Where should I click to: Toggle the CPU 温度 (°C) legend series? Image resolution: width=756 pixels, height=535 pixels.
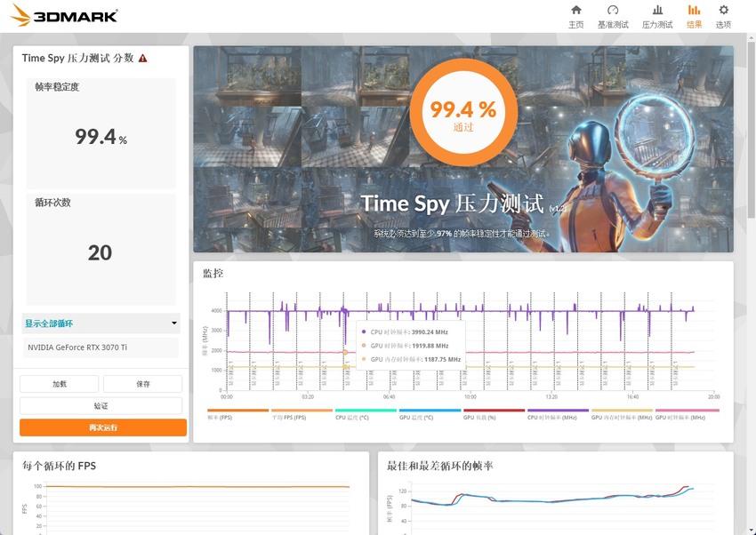366,415
